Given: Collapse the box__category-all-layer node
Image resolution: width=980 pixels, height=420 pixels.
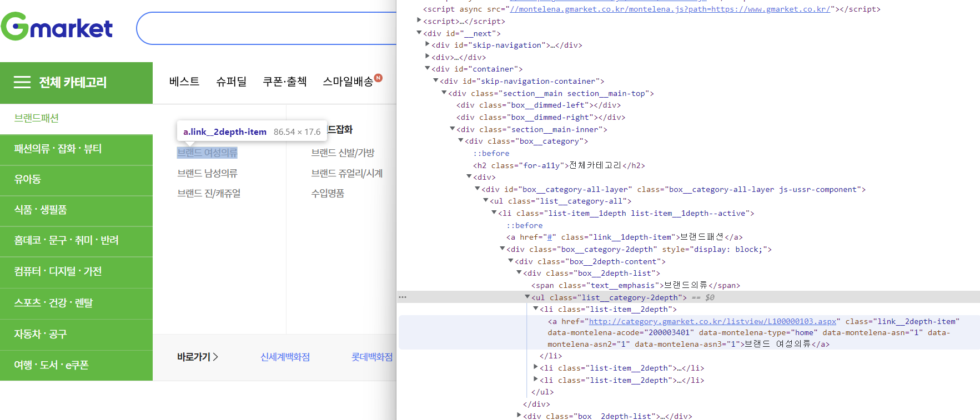Looking at the screenshot, I should 478,189.
